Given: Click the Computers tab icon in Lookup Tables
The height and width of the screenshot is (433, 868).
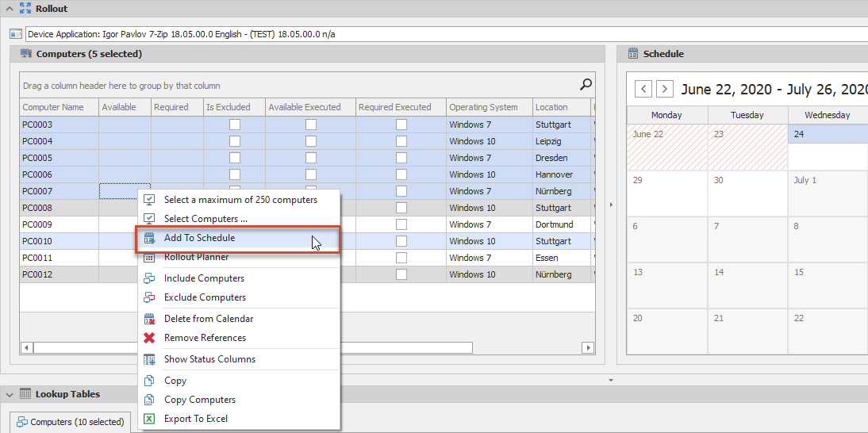Looking at the screenshot, I should click(x=22, y=422).
